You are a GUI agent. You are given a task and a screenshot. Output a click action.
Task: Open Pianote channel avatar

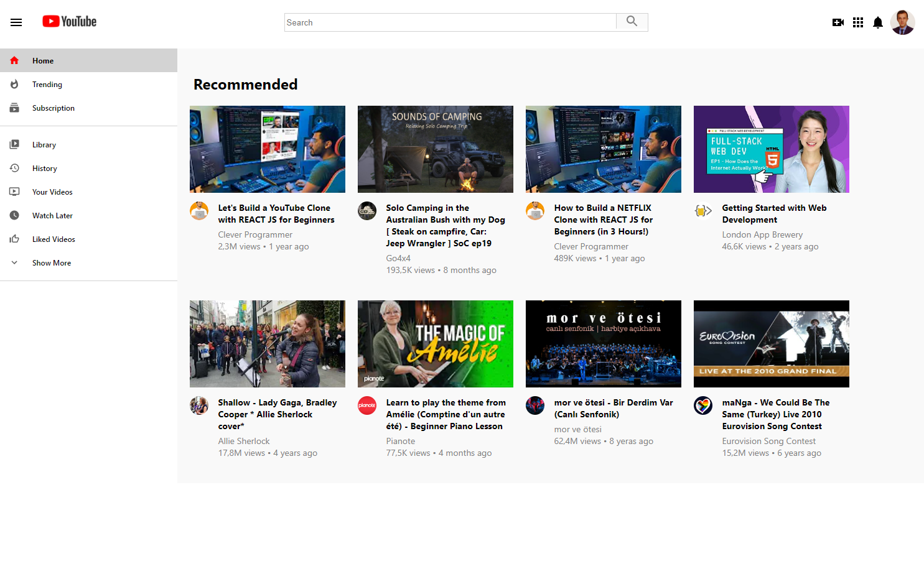pyautogui.click(x=367, y=405)
